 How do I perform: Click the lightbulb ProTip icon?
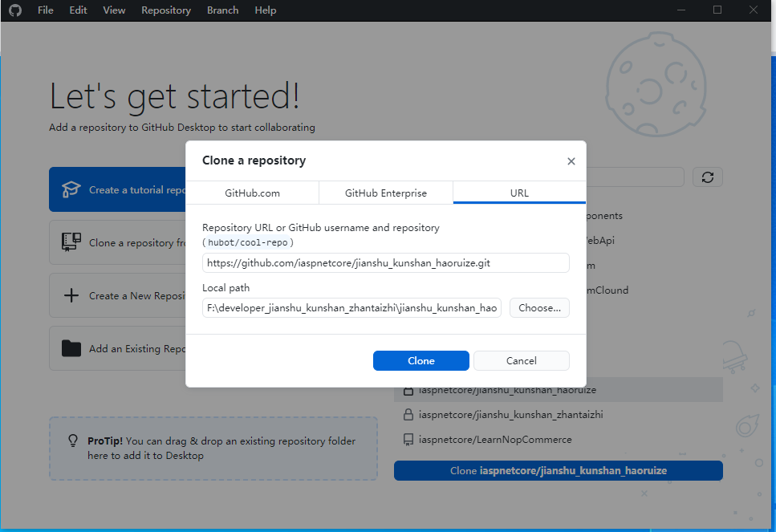[73, 441]
